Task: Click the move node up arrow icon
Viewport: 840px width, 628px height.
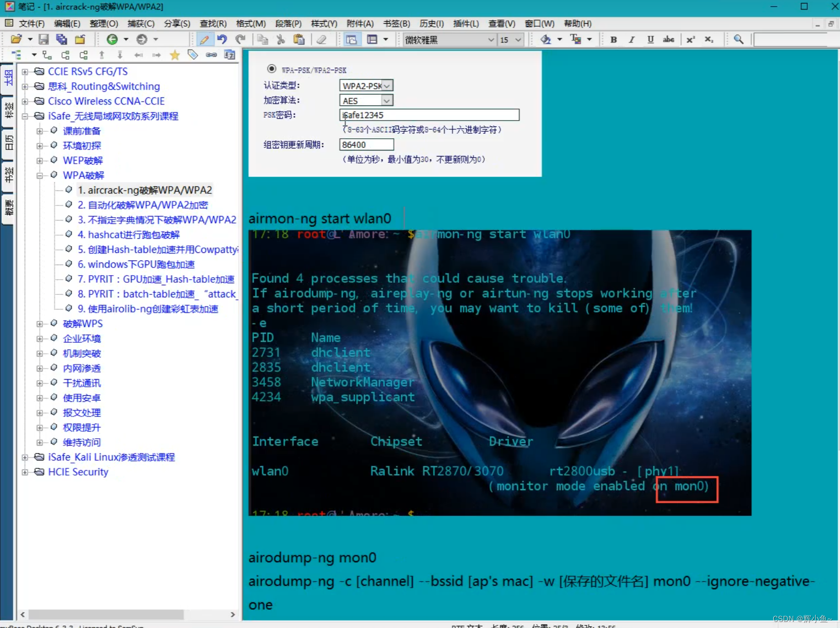Action: pos(102,55)
